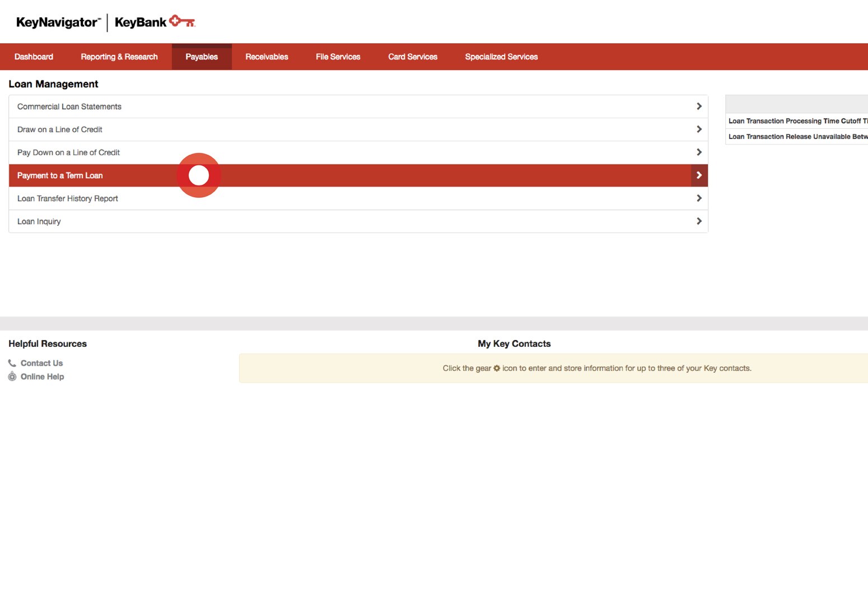Expand the Commercial Loan Statements row chevron
The height and width of the screenshot is (609, 868).
point(699,105)
